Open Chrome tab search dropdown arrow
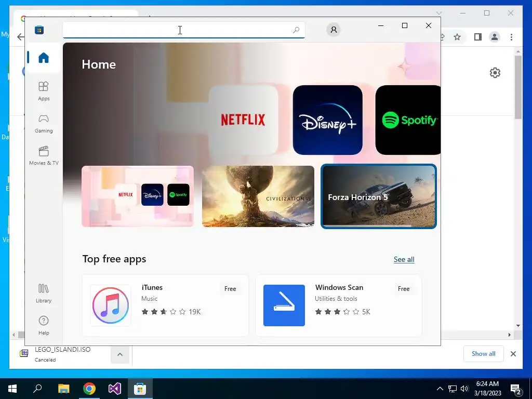 pos(439,13)
